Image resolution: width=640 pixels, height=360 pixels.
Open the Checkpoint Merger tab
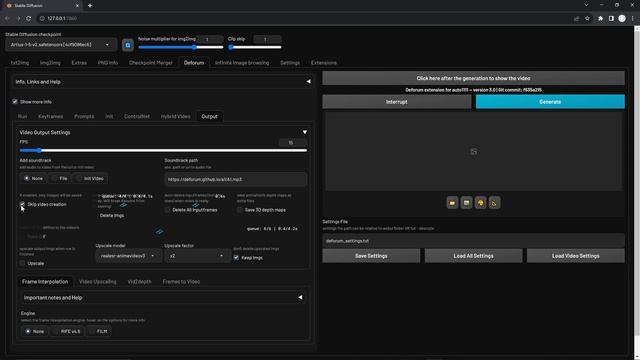(x=151, y=63)
